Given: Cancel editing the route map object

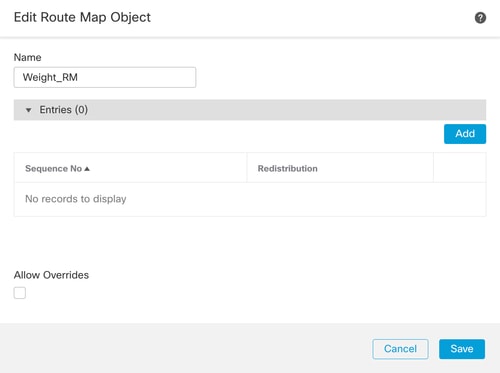Looking at the screenshot, I should coord(400,349).
